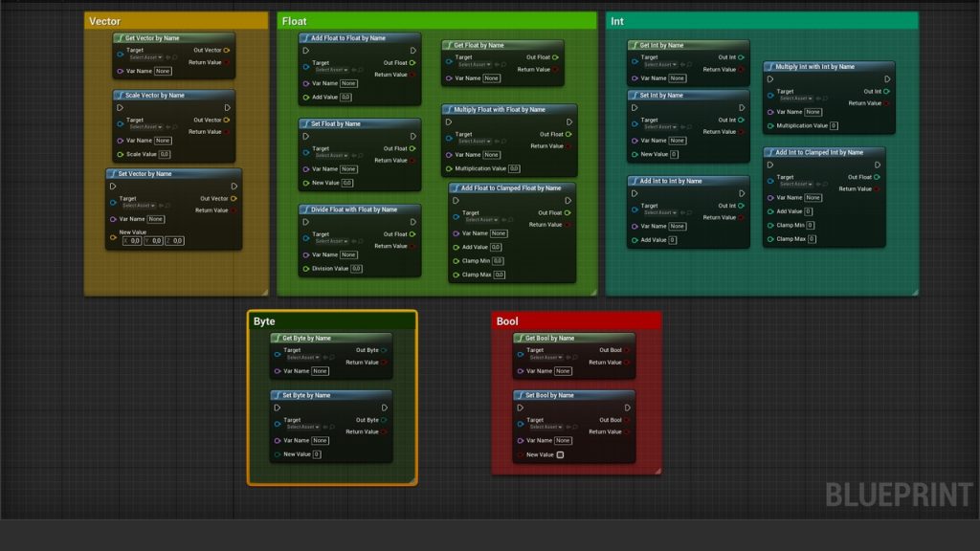Select the Multiply Int with Int by Name node title
This screenshot has height=551, width=980.
(814, 67)
